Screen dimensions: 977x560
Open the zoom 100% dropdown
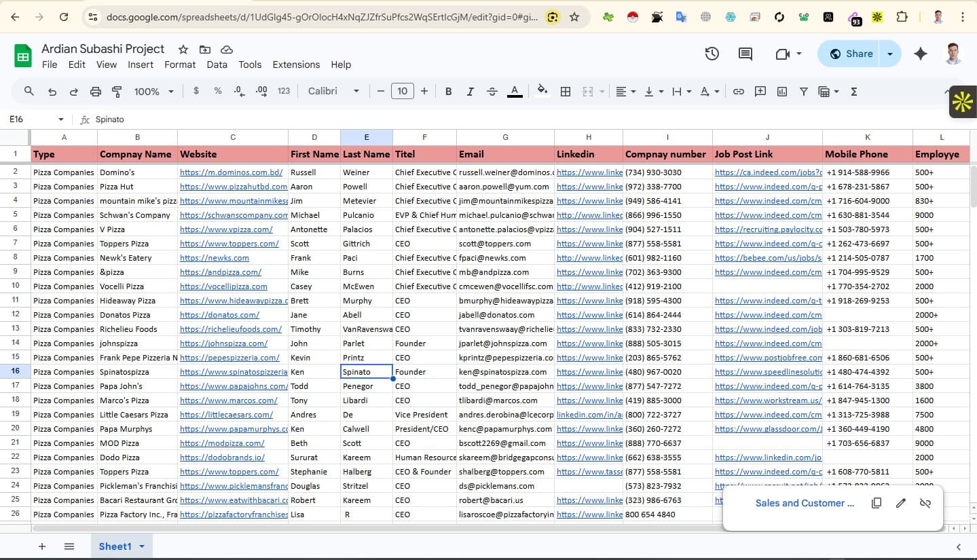coord(154,91)
